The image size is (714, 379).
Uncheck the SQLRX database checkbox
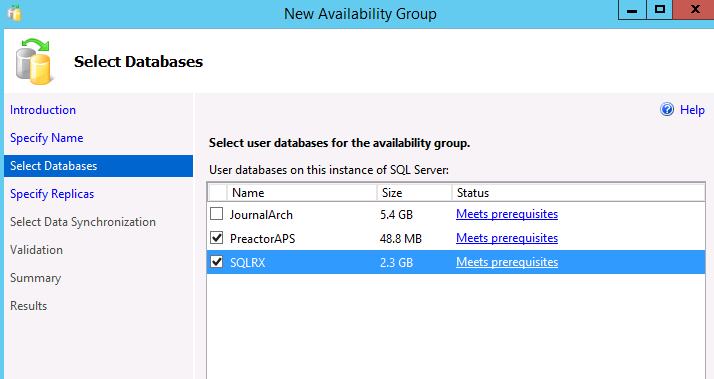217,262
